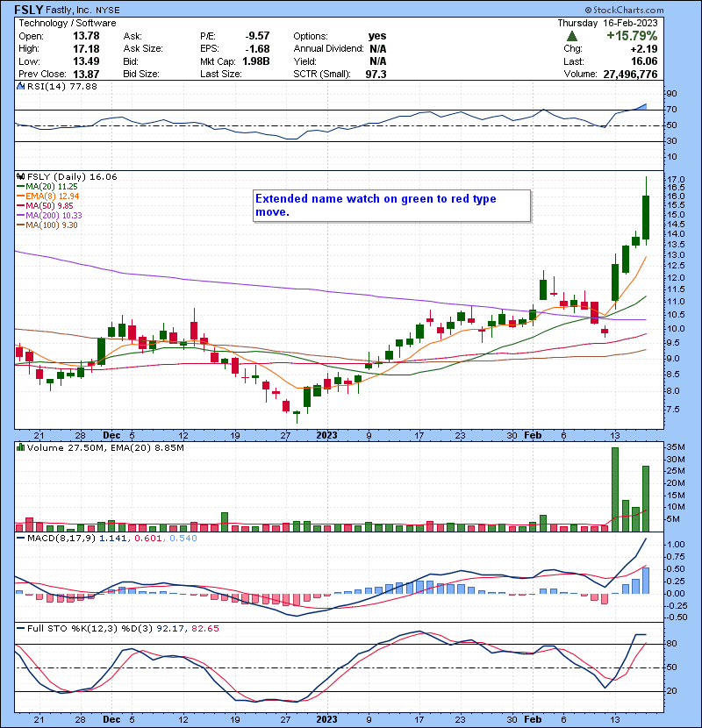Click the EMA(8) 12.94 legend entry
Viewport: 702px width, 728px height.
(x=48, y=196)
